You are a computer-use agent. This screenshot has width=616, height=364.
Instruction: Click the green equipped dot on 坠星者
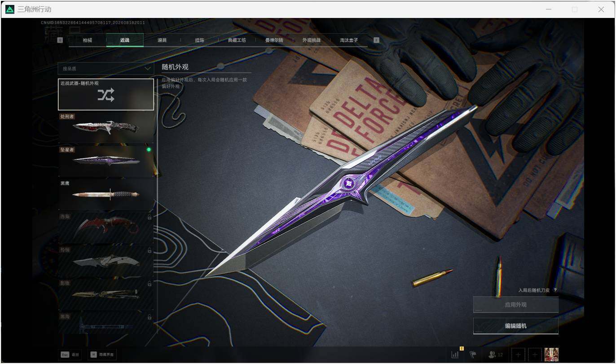[149, 149]
